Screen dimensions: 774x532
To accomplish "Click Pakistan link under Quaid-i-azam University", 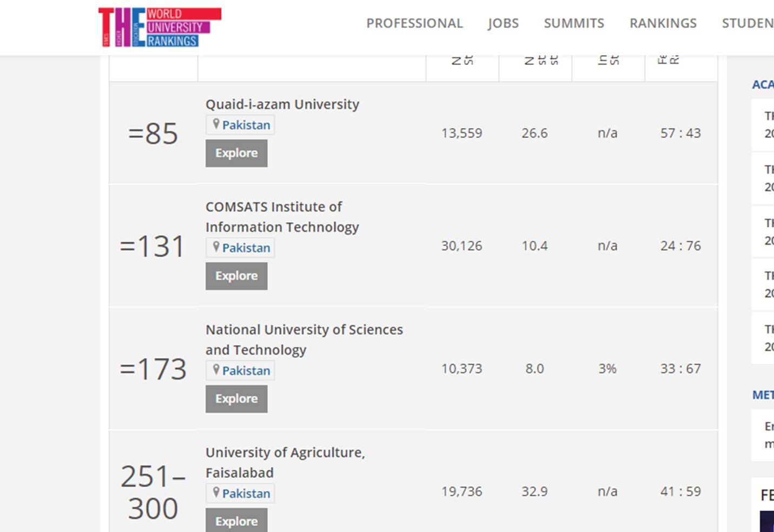I will pos(246,125).
